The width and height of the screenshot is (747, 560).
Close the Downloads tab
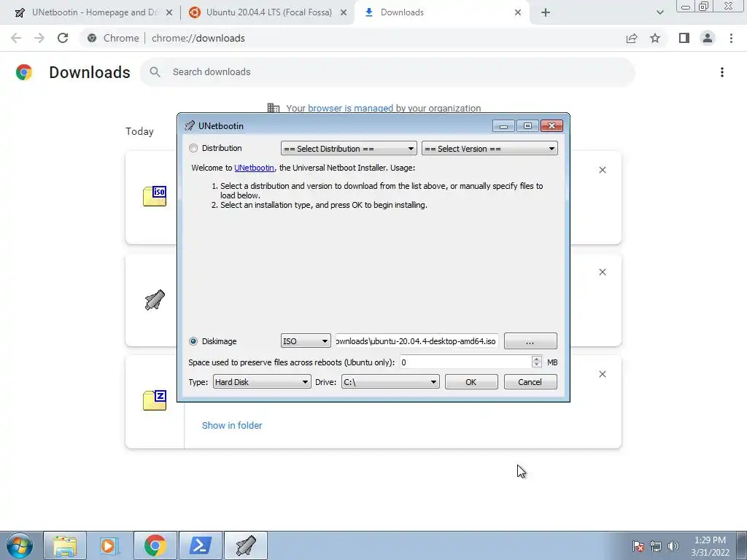point(518,13)
